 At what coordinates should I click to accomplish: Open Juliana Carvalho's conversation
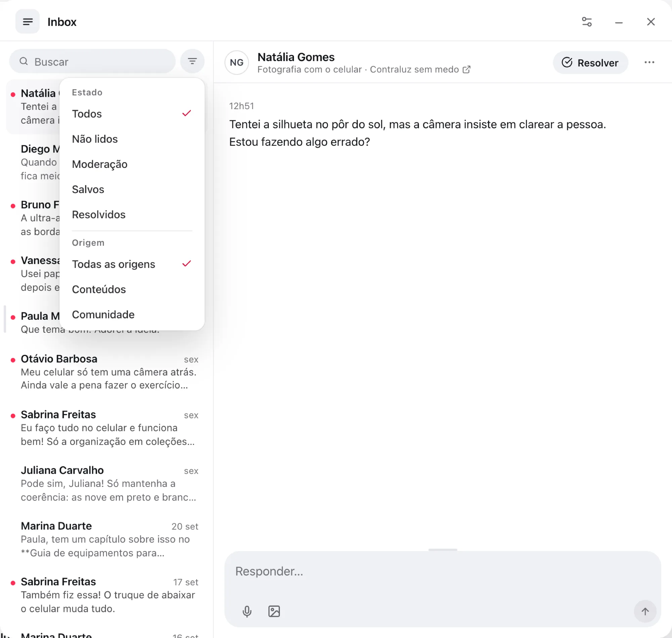[x=106, y=483]
